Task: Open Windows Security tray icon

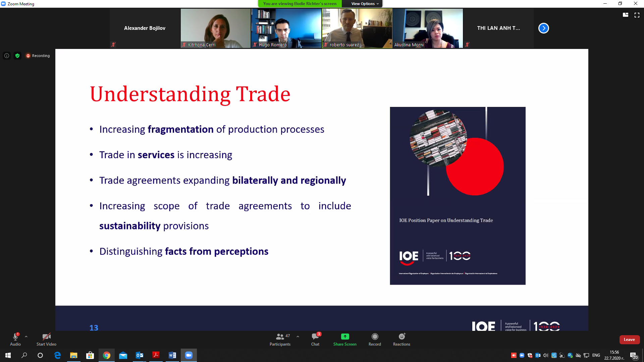Action: pos(530,355)
